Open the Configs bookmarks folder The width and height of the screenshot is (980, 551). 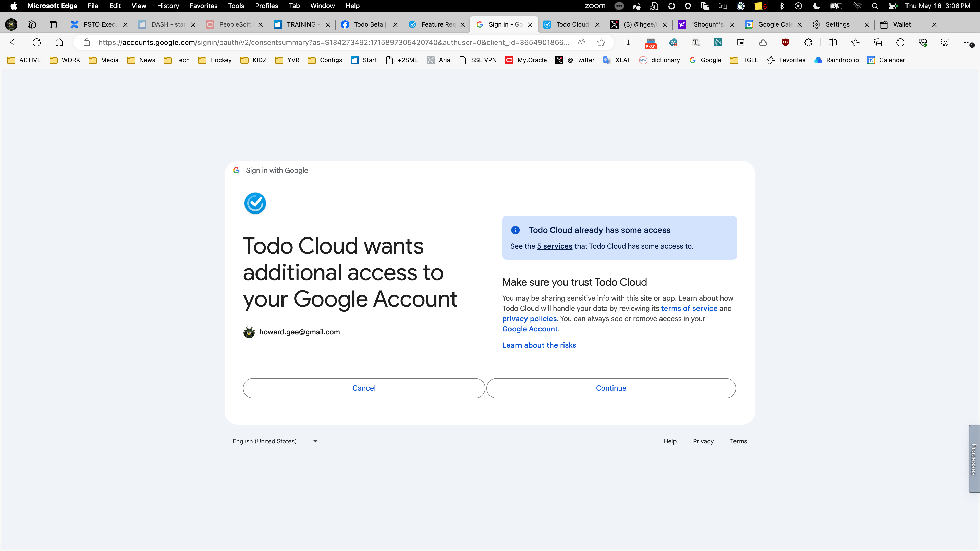tap(325, 60)
